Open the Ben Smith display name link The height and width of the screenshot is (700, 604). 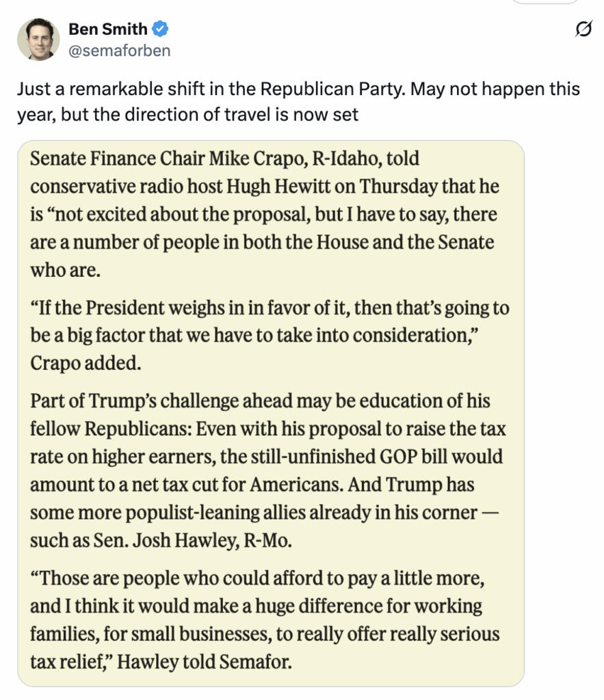coord(107,29)
